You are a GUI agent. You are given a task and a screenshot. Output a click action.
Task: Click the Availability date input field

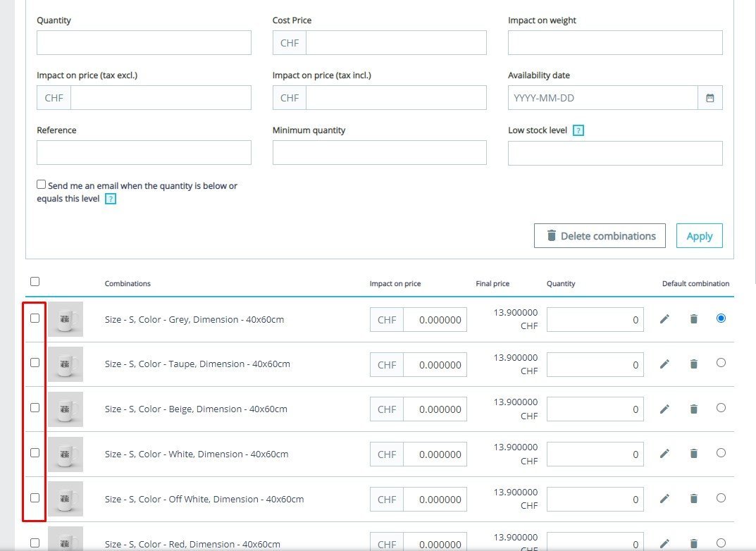pyautogui.click(x=602, y=98)
